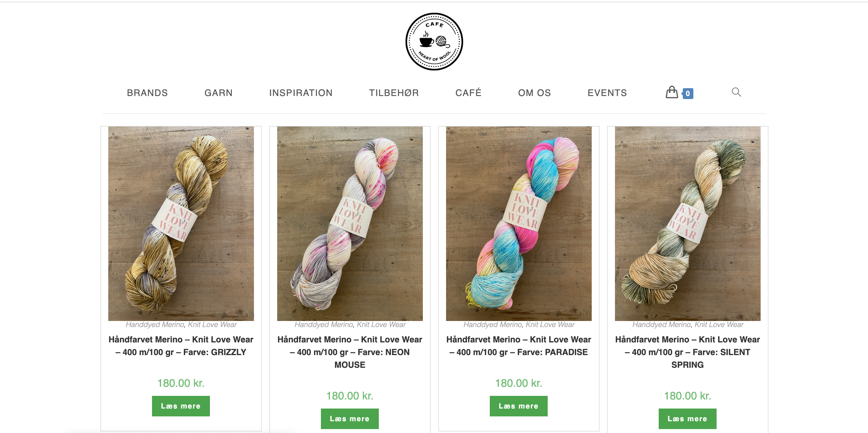The height and width of the screenshot is (433, 868).
Task: Go to INSPIRATION in navigation
Action: point(301,93)
